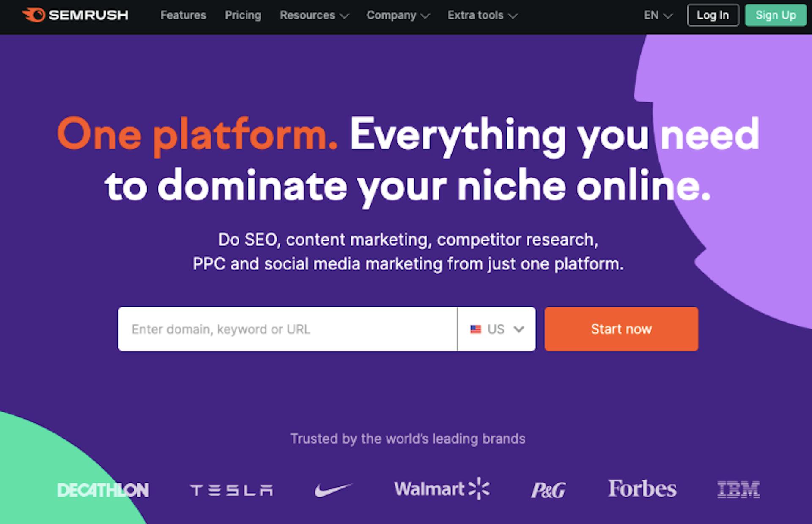Click the P&G brand logo
The height and width of the screenshot is (524, 812).
pyautogui.click(x=548, y=490)
